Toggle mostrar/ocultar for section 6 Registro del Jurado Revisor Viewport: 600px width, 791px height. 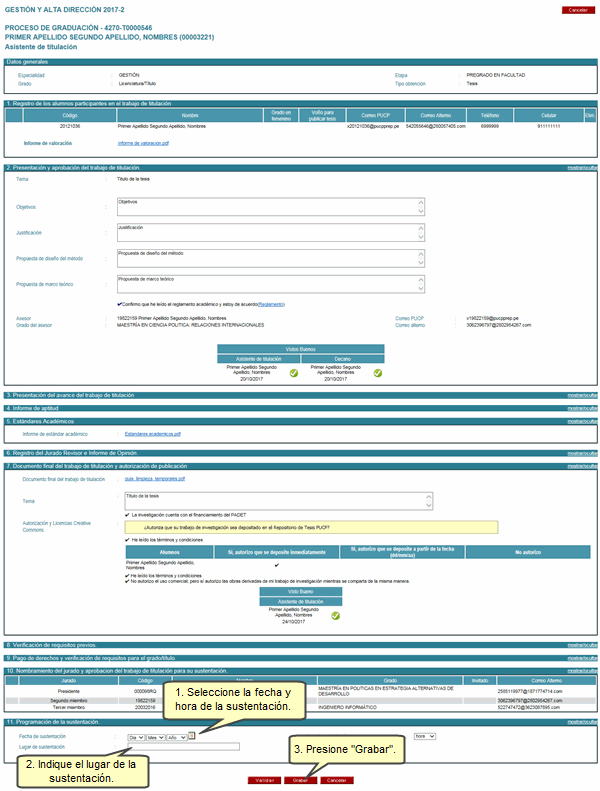pos(582,453)
